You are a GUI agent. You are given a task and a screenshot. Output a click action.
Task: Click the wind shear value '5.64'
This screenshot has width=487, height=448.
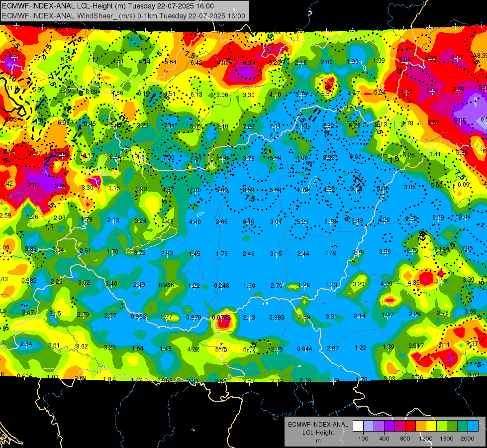coord(171,62)
